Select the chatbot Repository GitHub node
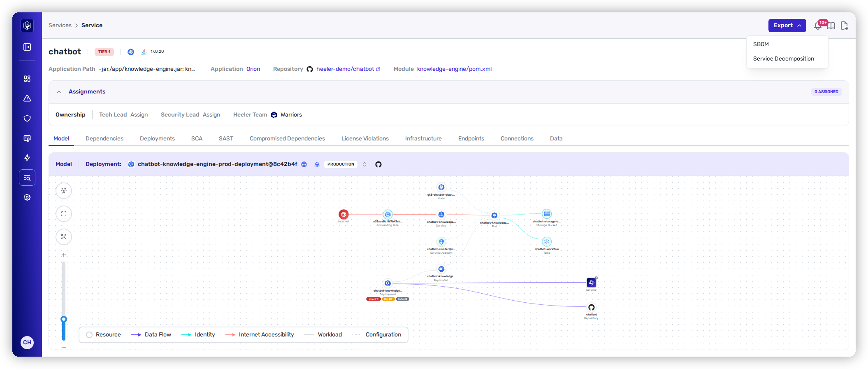 [x=591, y=307]
